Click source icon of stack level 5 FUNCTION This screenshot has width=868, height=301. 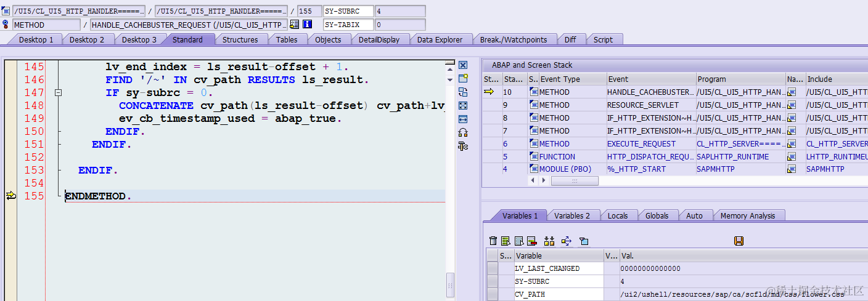click(534, 156)
